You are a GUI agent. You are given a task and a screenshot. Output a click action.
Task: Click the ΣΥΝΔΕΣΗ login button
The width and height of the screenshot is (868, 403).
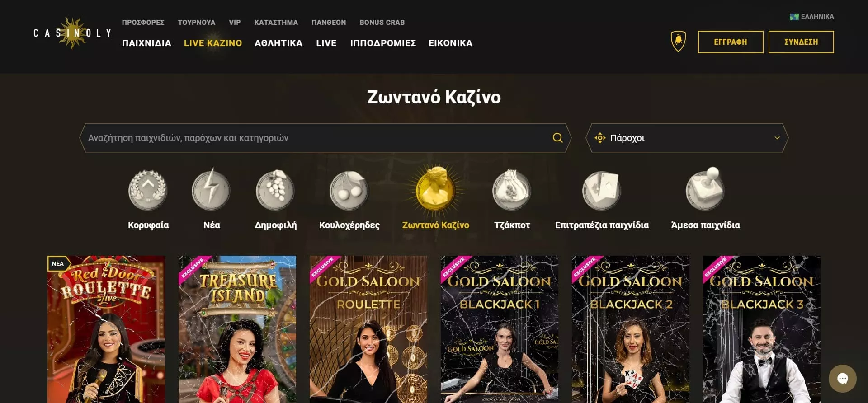pos(801,42)
